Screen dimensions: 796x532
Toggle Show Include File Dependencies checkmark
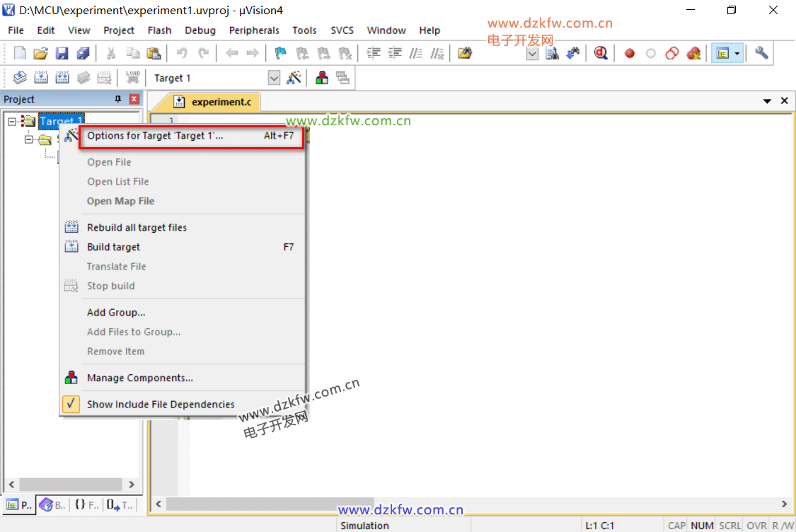pyautogui.click(x=71, y=405)
